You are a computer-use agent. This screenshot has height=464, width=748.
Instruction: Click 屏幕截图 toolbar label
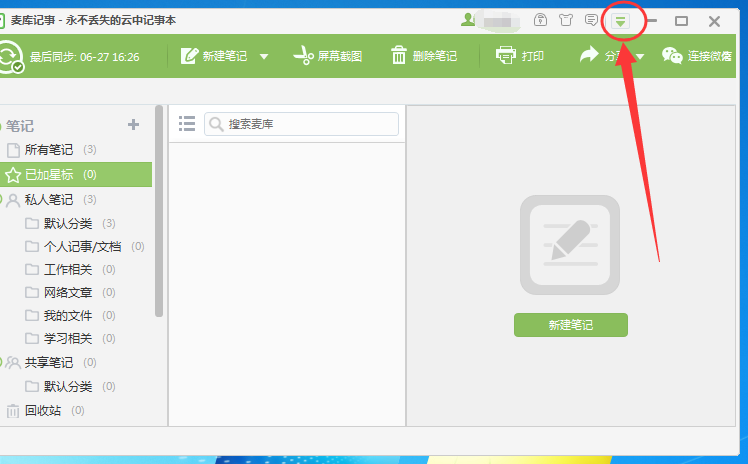point(340,56)
